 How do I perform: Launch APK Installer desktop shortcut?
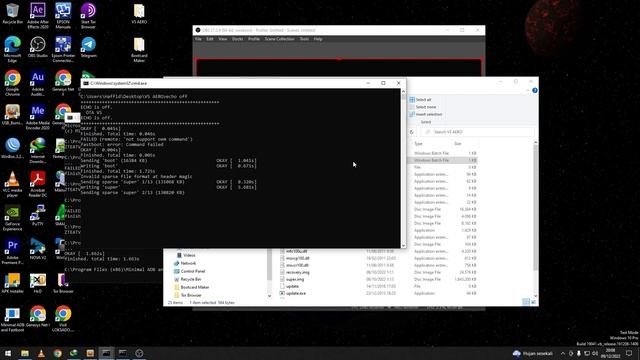pos(12,283)
